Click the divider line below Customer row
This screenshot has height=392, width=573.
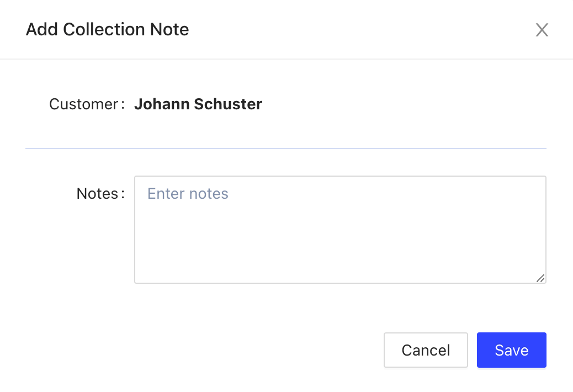pyautogui.click(x=286, y=149)
